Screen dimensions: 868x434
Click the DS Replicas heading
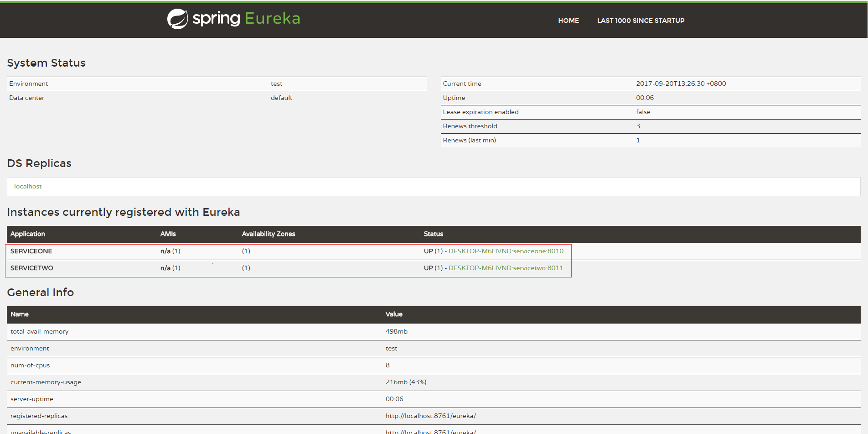(39, 163)
